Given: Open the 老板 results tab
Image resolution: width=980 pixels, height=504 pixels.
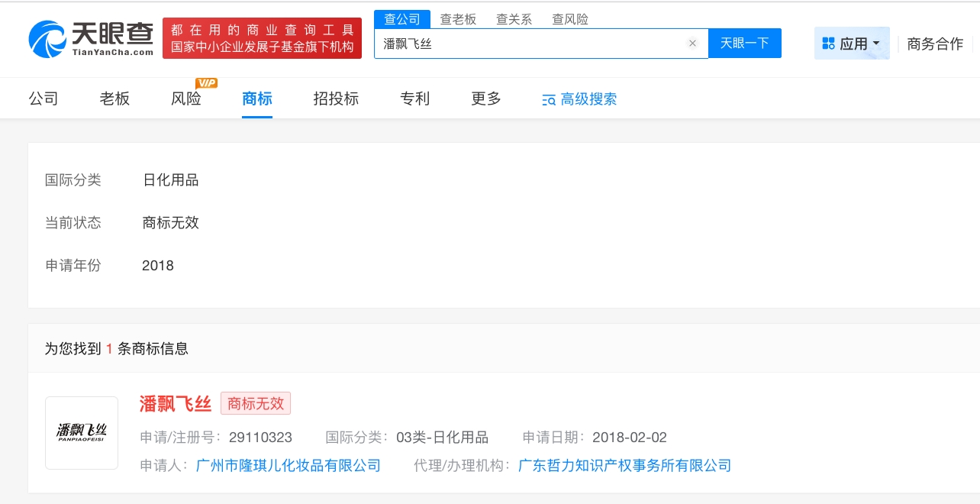Looking at the screenshot, I should click(114, 99).
